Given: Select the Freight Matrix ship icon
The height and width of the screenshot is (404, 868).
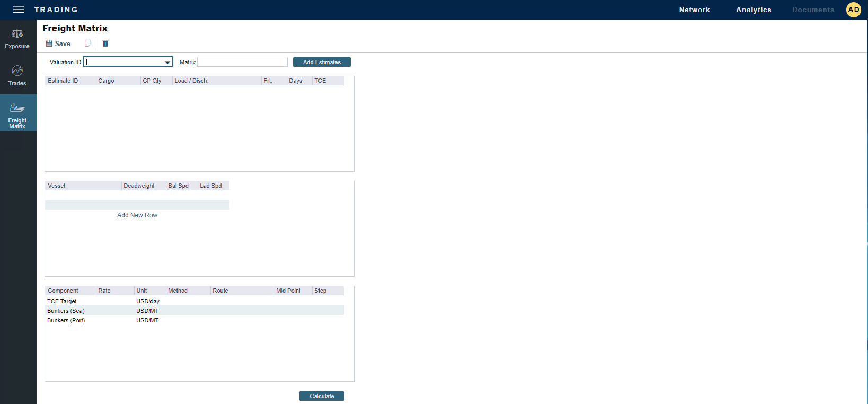Looking at the screenshot, I should coord(17,108).
